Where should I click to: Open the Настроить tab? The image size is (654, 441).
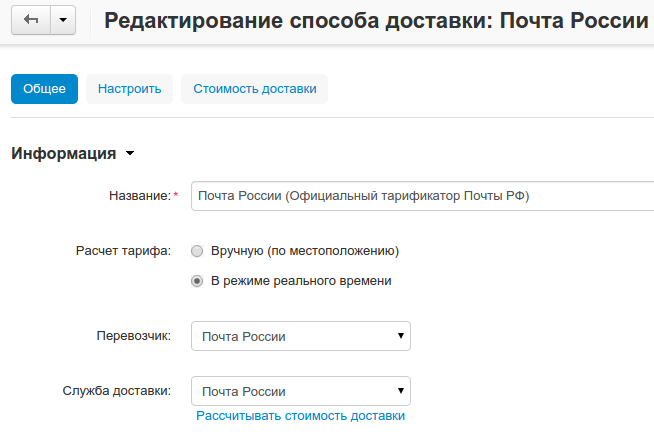(x=129, y=88)
